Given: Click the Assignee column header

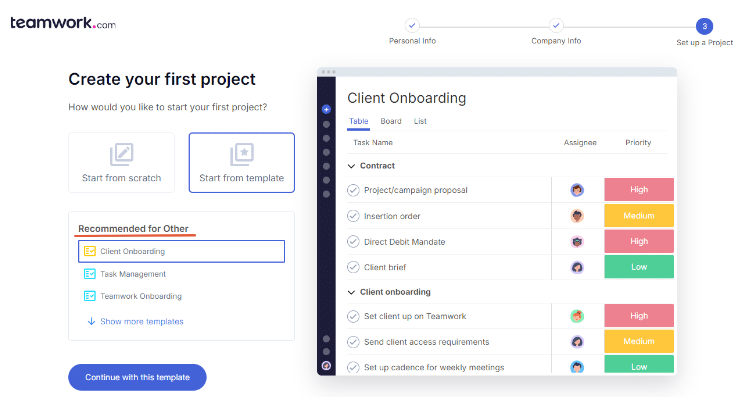Looking at the screenshot, I should coord(580,143).
